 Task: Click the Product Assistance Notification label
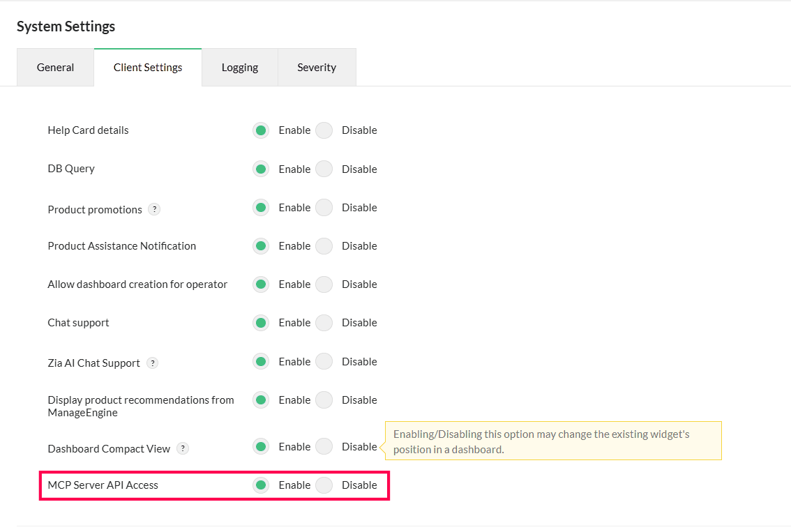121,246
